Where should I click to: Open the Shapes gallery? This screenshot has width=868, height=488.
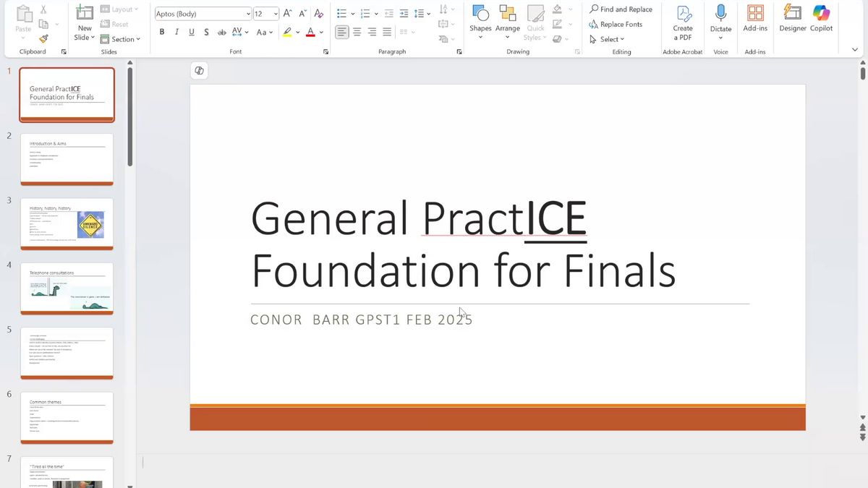click(x=480, y=22)
